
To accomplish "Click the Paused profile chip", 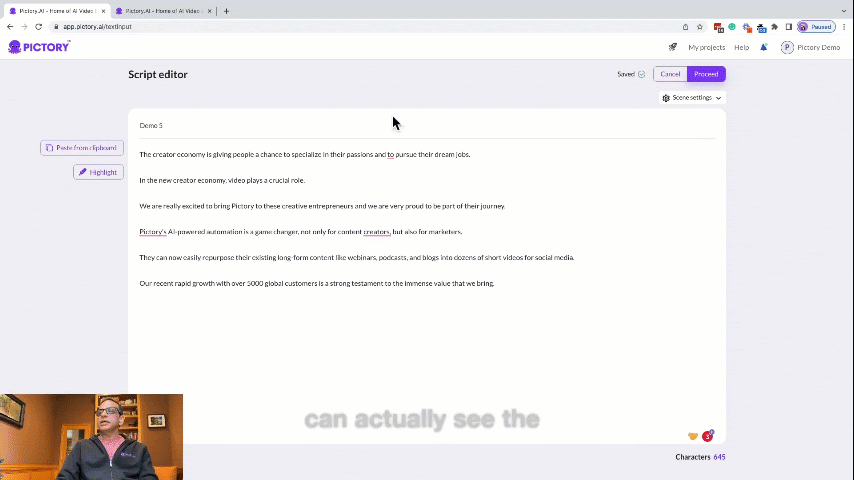I will [x=816, y=27].
